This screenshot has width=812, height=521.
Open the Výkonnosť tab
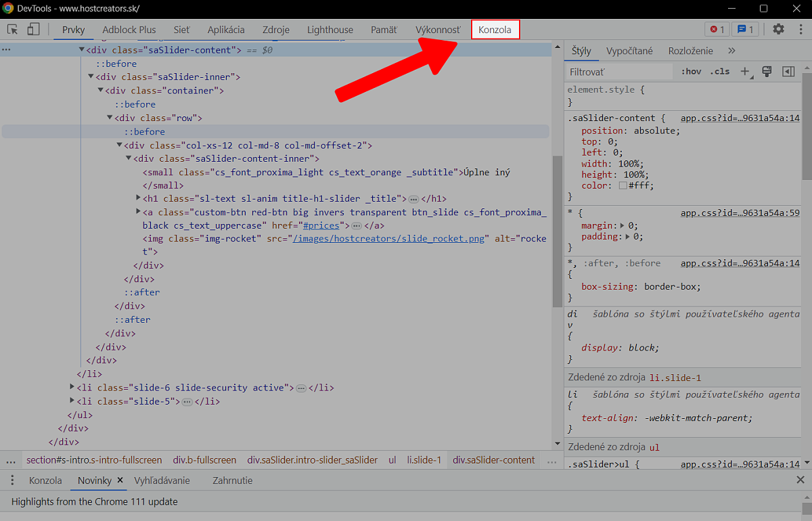pos(438,30)
